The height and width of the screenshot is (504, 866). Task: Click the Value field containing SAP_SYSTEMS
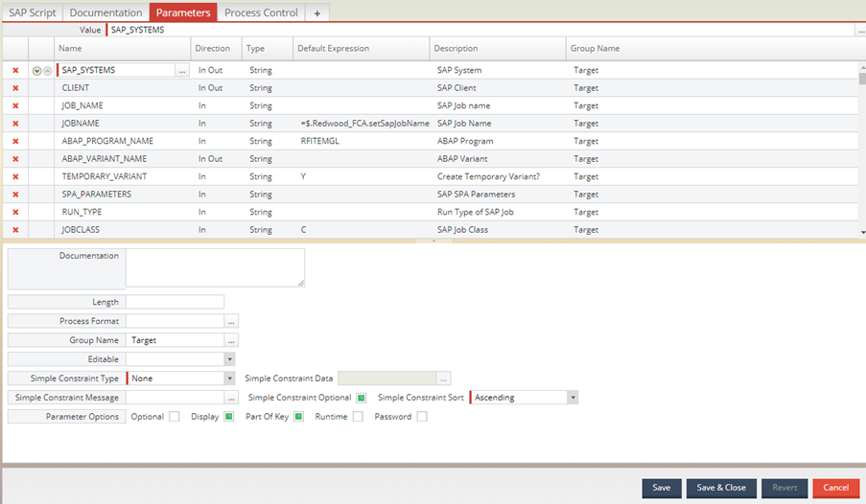point(480,30)
